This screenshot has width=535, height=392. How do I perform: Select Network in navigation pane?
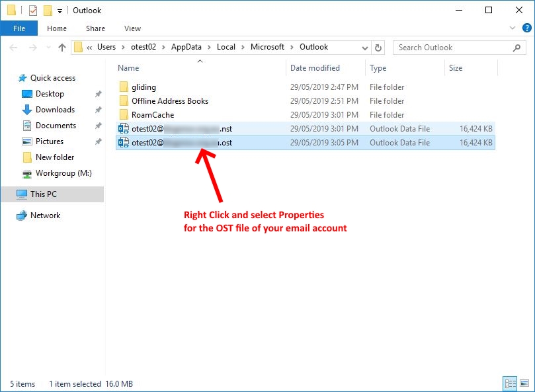tap(45, 216)
